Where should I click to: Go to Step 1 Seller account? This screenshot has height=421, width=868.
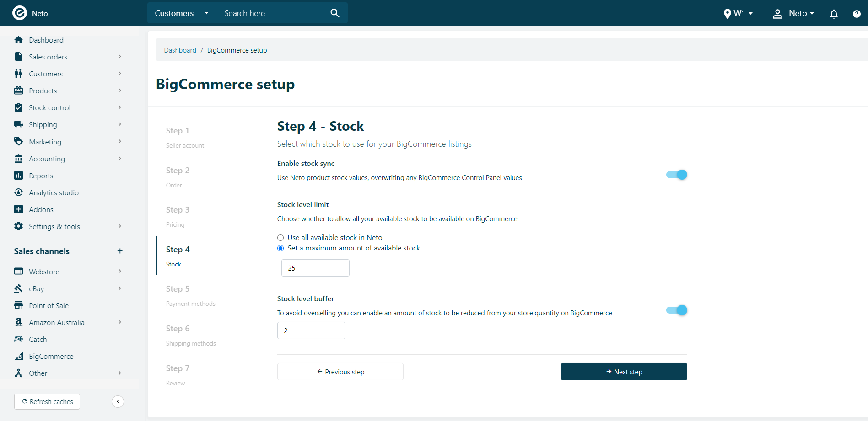[185, 137]
